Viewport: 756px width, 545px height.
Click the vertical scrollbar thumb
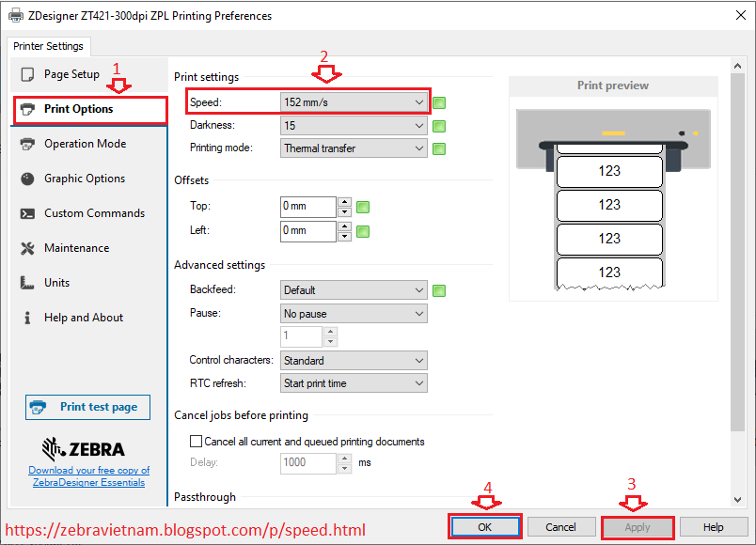click(738, 252)
